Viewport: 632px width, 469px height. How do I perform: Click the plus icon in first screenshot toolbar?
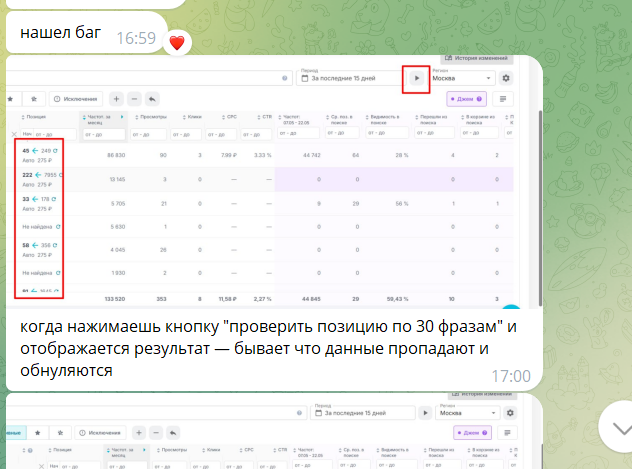click(x=116, y=99)
